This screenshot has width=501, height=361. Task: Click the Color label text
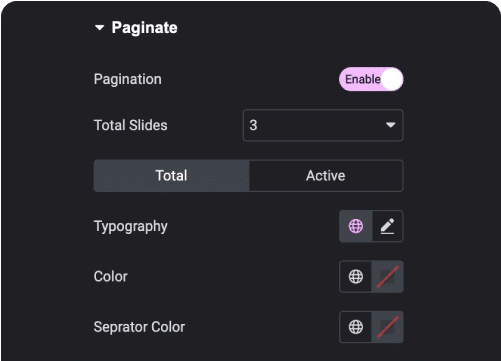coord(111,277)
